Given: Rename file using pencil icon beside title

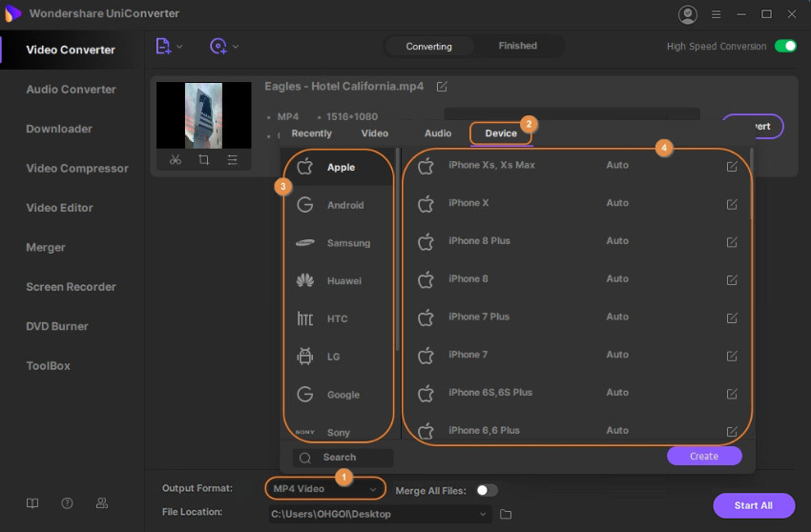Looking at the screenshot, I should (442, 87).
